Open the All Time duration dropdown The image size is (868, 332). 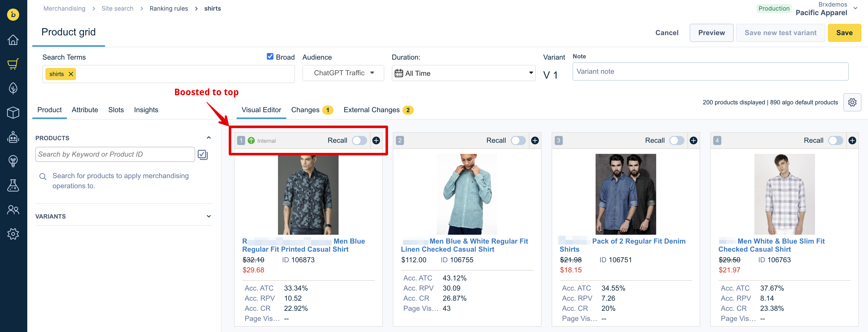point(463,73)
